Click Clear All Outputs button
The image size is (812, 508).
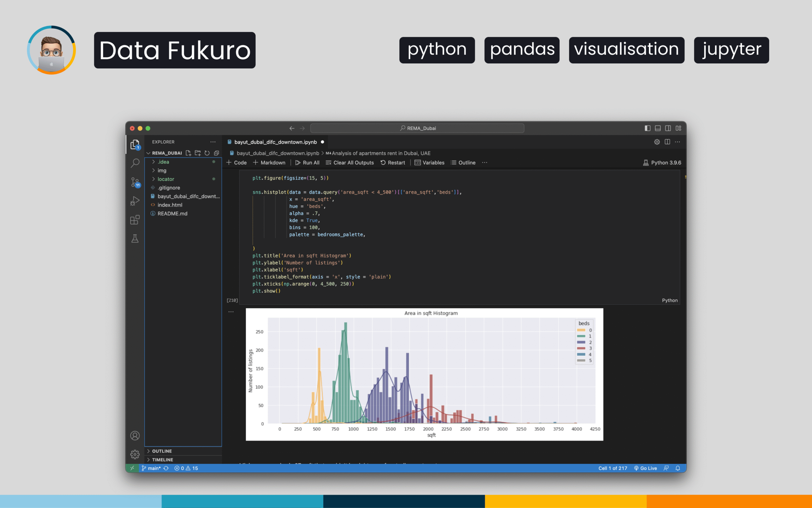point(350,163)
